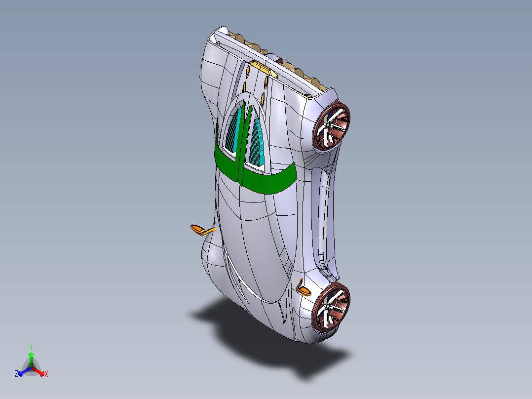Click the origin sphere of the orientation triad

pos(31,367)
